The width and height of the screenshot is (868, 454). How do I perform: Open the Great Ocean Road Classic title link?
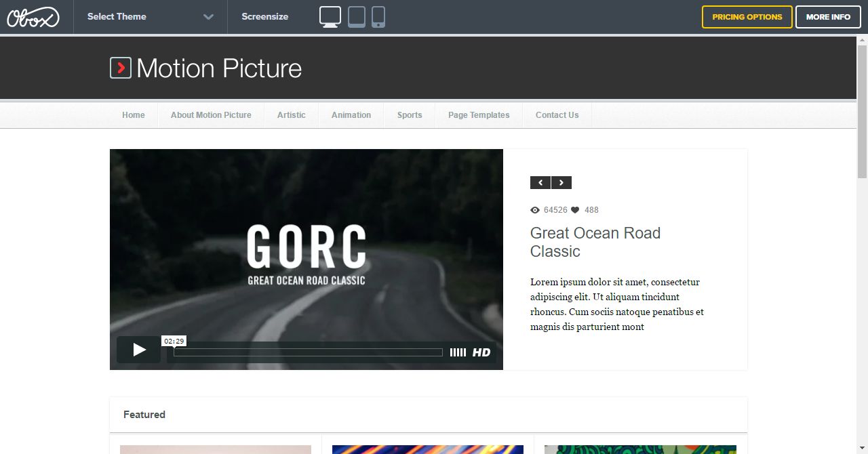(x=595, y=242)
